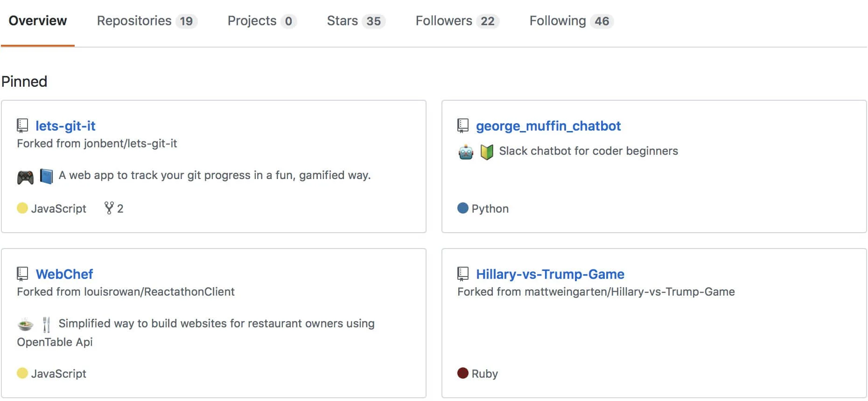The width and height of the screenshot is (868, 401).
Task: View the Stars tab
Action: (x=356, y=21)
